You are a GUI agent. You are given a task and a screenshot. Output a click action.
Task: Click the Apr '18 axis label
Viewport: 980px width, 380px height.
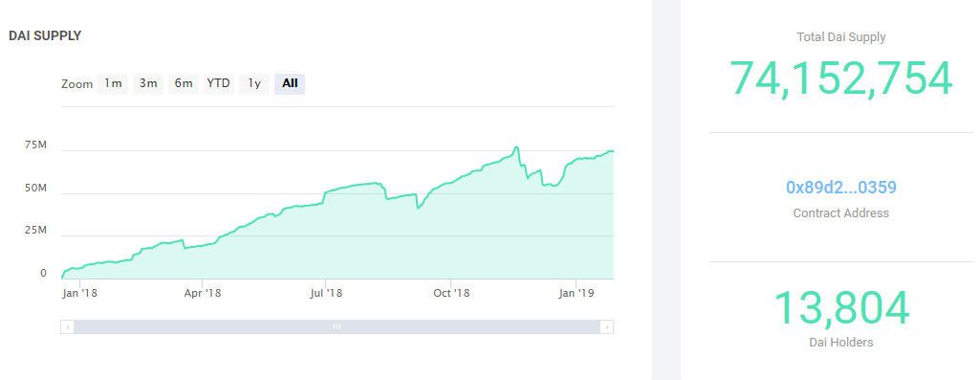pos(203,293)
